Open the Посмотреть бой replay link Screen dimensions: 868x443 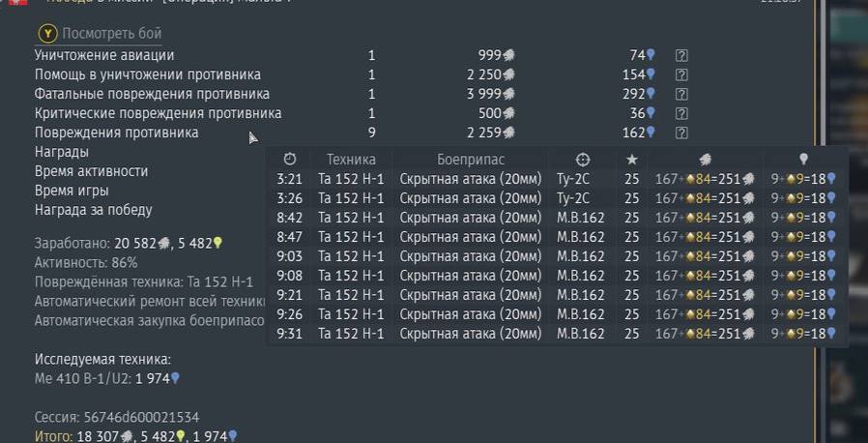[112, 34]
